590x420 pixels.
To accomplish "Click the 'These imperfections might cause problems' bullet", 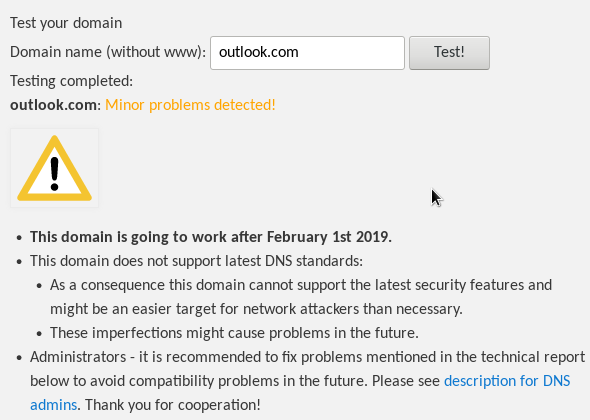I will (x=234, y=333).
